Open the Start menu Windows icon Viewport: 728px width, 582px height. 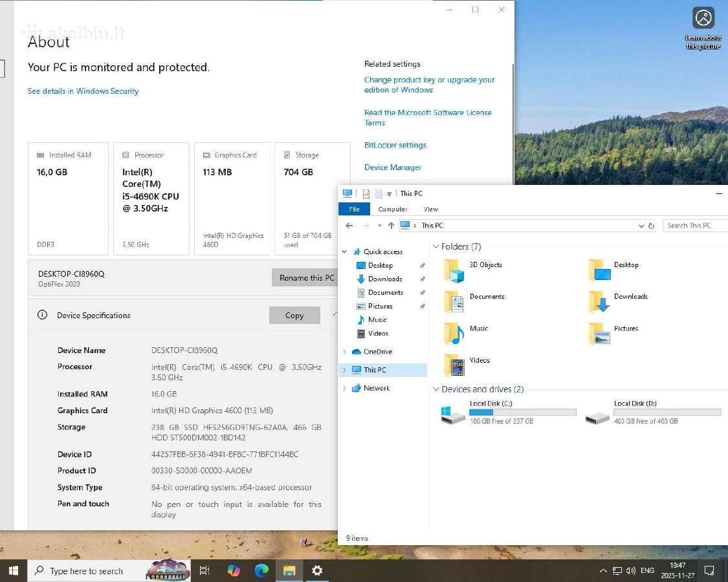click(14, 570)
